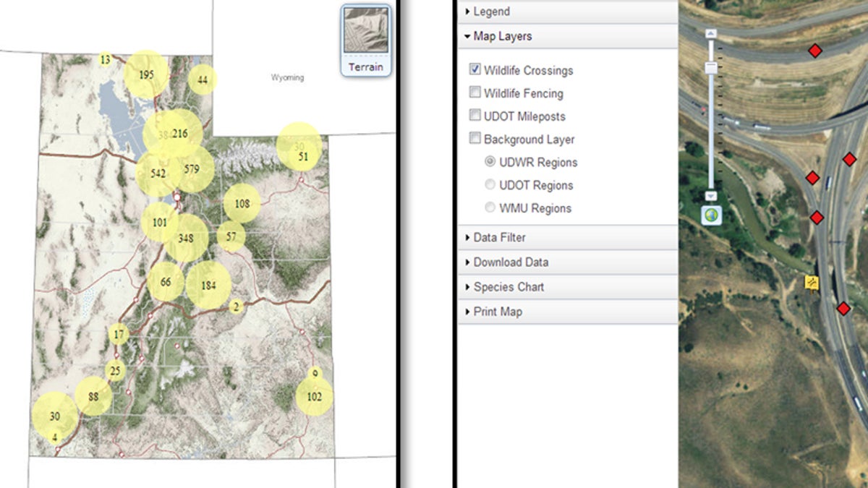Image resolution: width=868 pixels, height=488 pixels.
Task: Select the UDOT Regions radio button
Action: point(490,185)
